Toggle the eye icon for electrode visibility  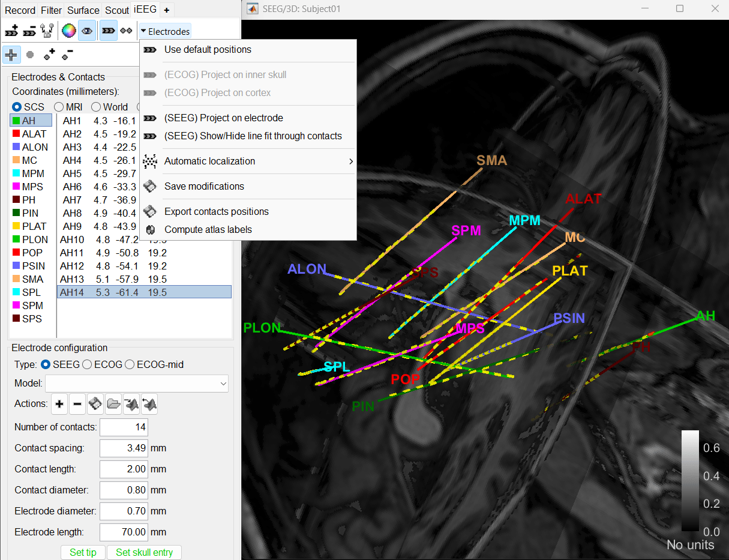[x=87, y=31]
